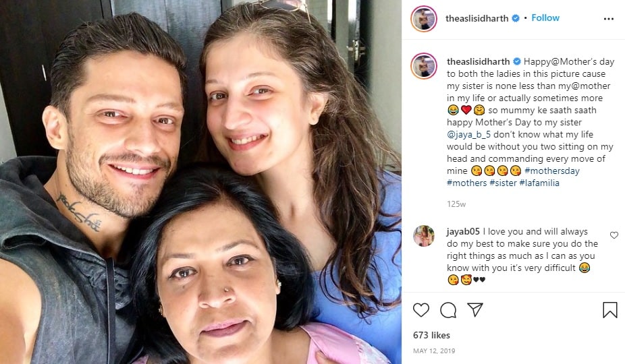The width and height of the screenshot is (625, 364).
Task: Click the header profile avatar
Action: (424, 18)
